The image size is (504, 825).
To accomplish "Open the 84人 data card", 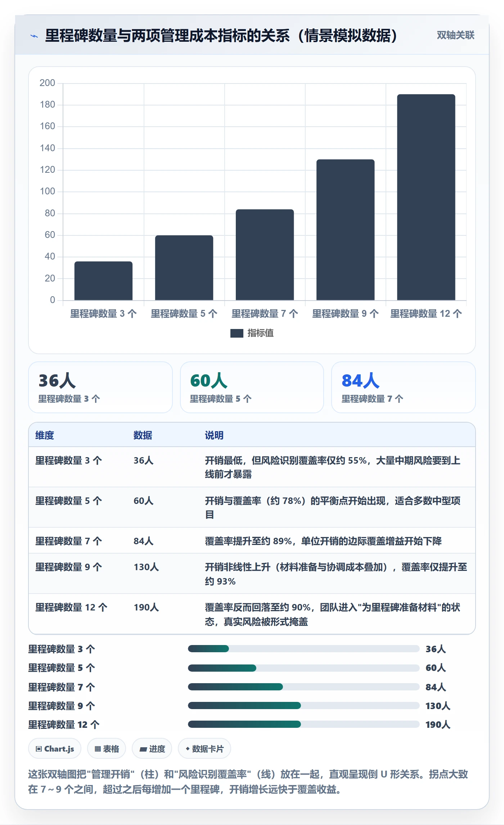I will 404,387.
